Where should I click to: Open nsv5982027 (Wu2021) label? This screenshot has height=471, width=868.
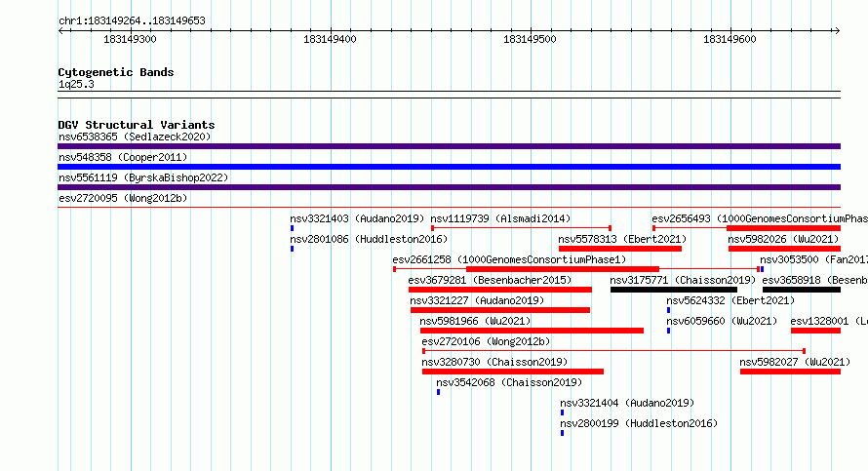point(795,362)
